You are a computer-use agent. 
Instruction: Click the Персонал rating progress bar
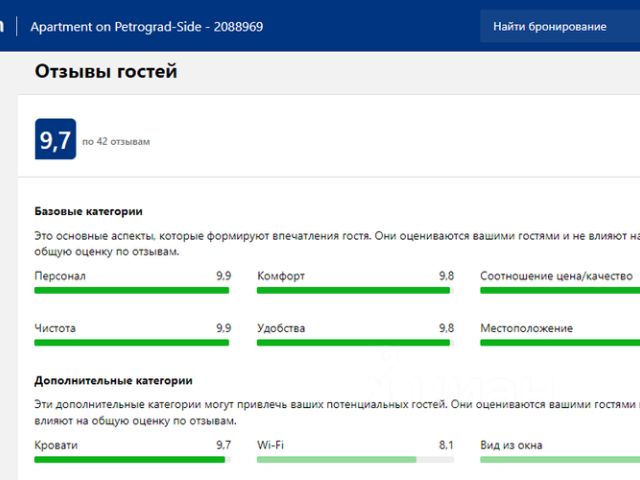click(132, 291)
